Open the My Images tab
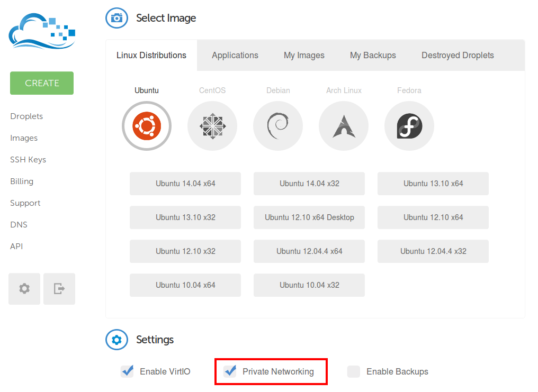 tap(304, 55)
